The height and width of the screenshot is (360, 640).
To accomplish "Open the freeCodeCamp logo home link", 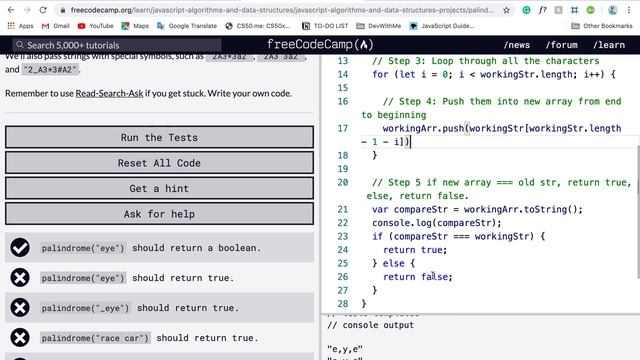I will [320, 44].
